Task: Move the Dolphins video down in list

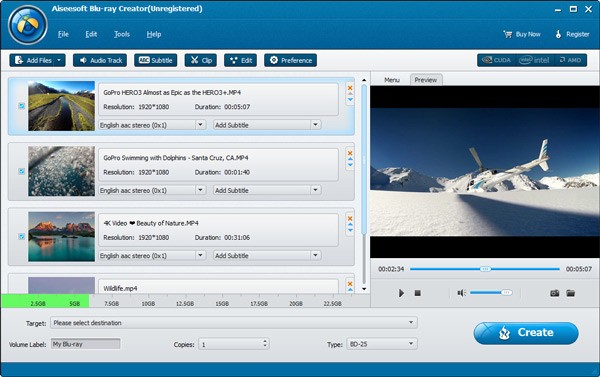Action: pos(350,165)
